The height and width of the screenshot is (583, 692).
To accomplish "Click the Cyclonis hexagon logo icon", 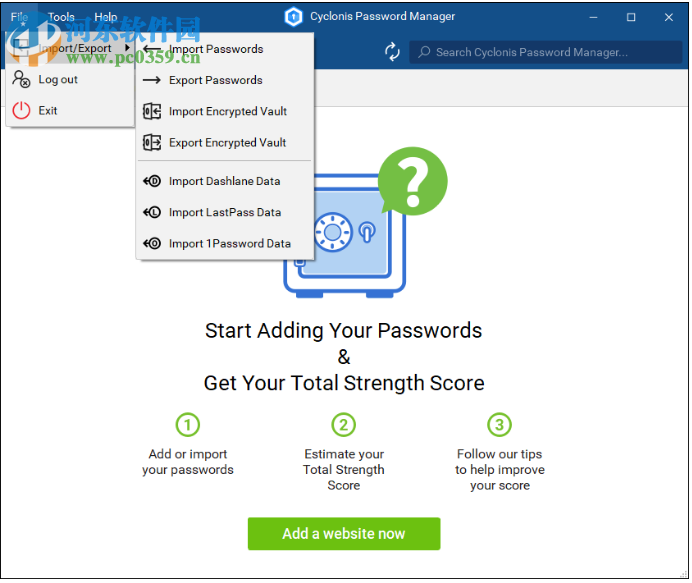I will (x=293, y=17).
